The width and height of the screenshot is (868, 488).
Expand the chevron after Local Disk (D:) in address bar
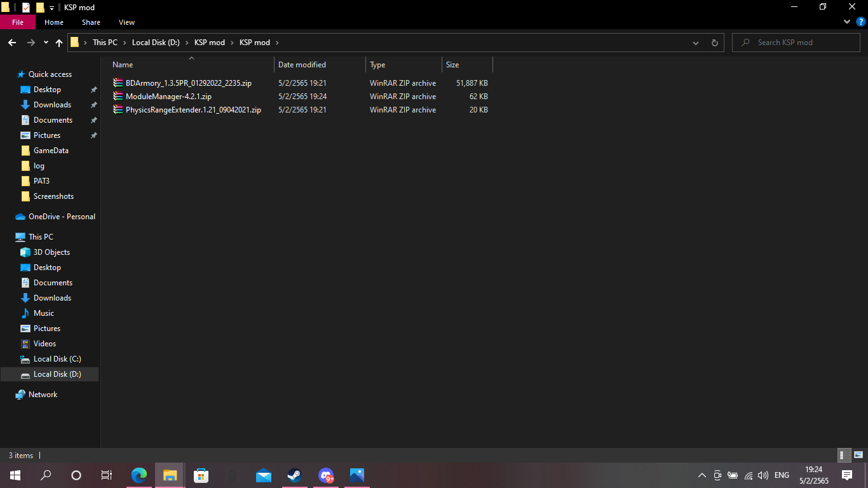coord(187,43)
